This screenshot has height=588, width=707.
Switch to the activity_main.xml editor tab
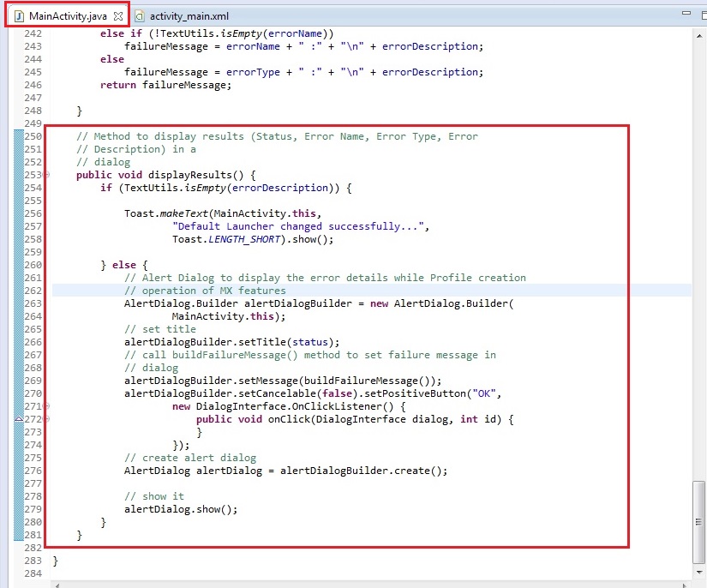point(189,16)
